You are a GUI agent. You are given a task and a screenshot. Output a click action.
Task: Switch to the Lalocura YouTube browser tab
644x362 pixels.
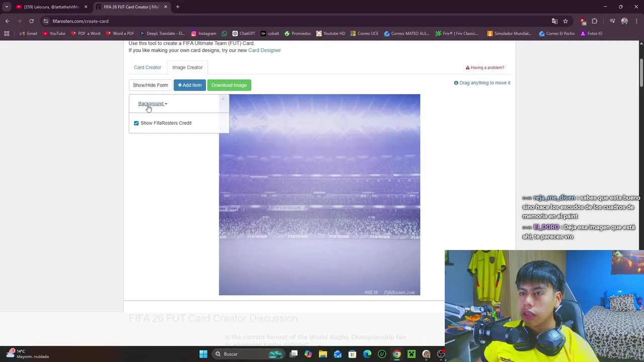50,7
